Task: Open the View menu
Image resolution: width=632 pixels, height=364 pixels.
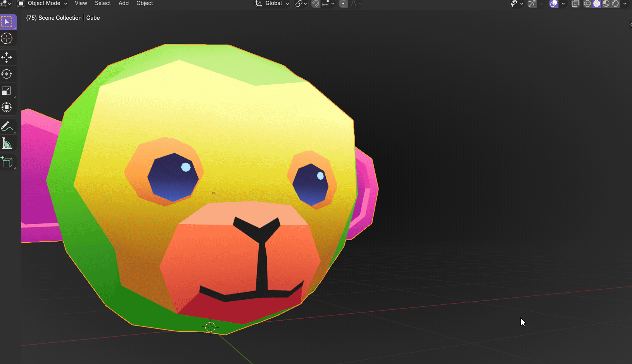Action: tap(81, 3)
